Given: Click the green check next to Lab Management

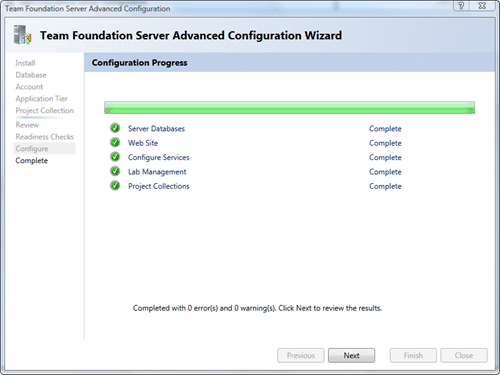Looking at the screenshot, I should click(x=115, y=171).
